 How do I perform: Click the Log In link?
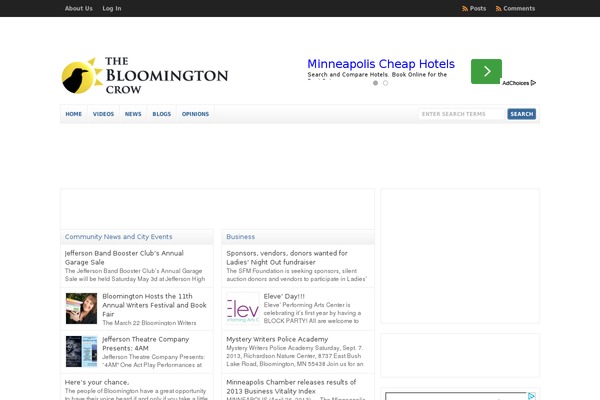[112, 8]
